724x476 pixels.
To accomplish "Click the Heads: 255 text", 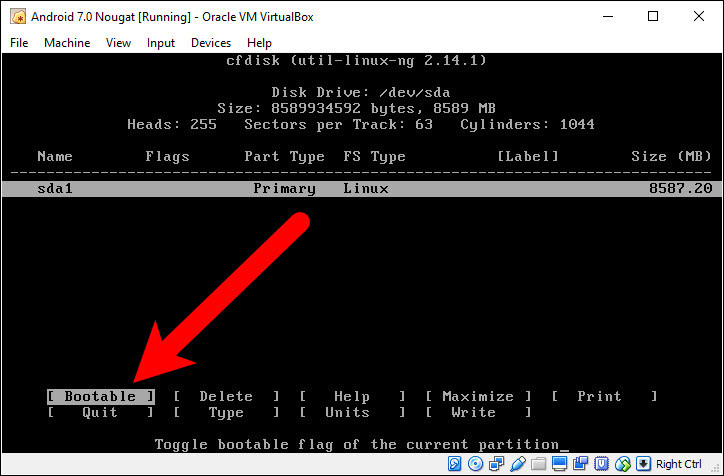I will [172, 125].
